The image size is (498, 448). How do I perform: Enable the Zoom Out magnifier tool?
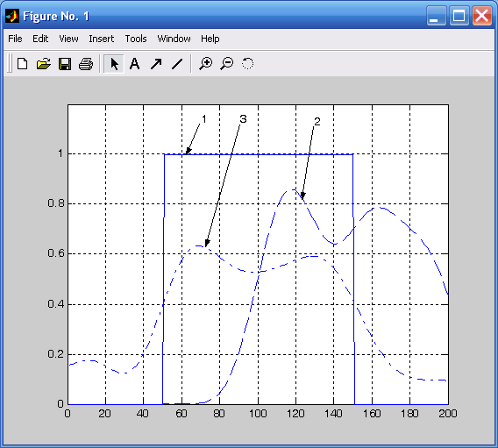[227, 64]
